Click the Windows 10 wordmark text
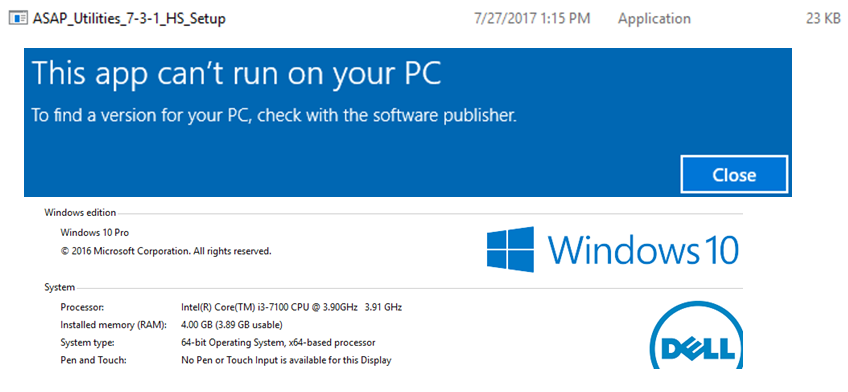This screenshot has height=392, width=848. 643,250
